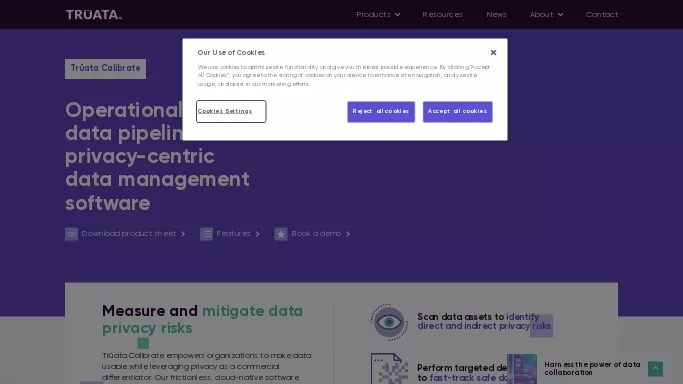This screenshot has height=384, width=683.
Task: Click the chevron after Book a demo
Action: pyautogui.click(x=348, y=234)
